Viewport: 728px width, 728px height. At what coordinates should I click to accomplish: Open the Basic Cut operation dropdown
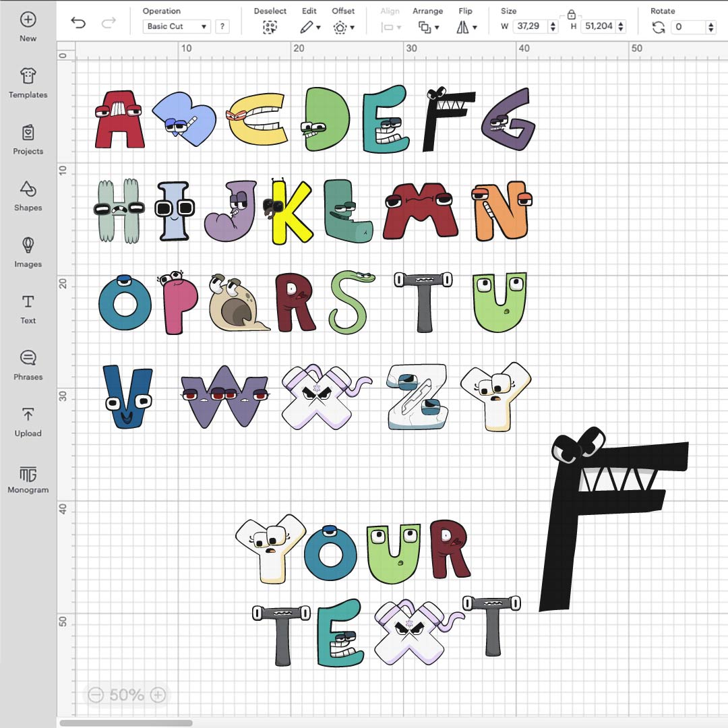coord(177,27)
